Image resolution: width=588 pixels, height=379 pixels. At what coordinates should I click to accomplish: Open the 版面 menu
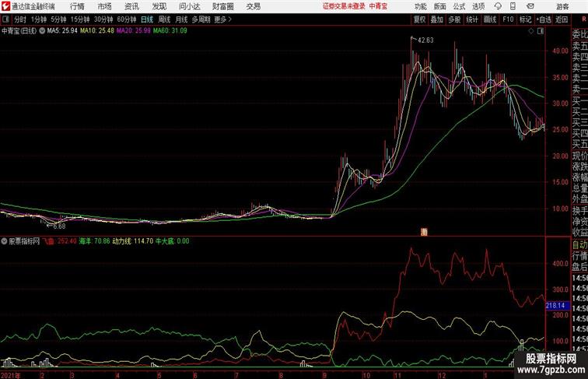pyautogui.click(x=440, y=6)
